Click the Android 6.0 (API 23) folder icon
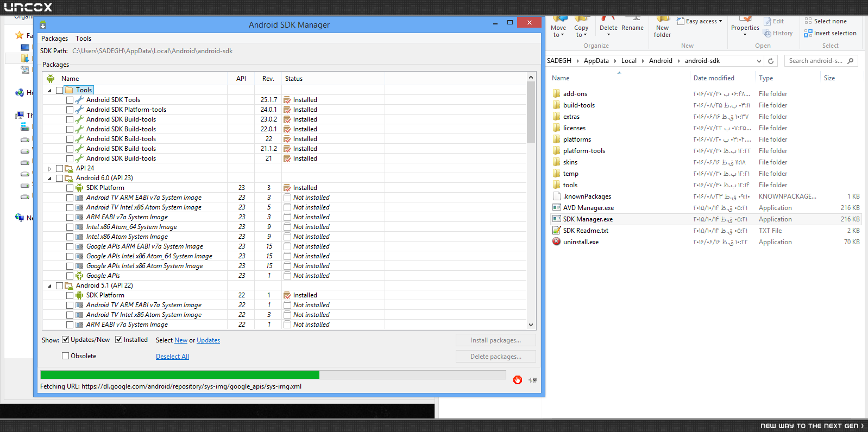Viewport: 868px width, 432px height. (69, 178)
